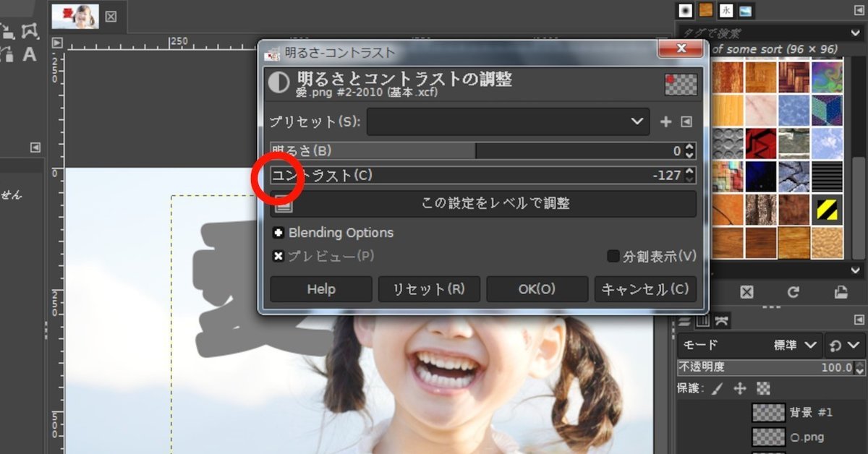The width and height of the screenshot is (868, 454).
Task: Enable the 分割表示 split view checkbox
Action: (x=612, y=256)
